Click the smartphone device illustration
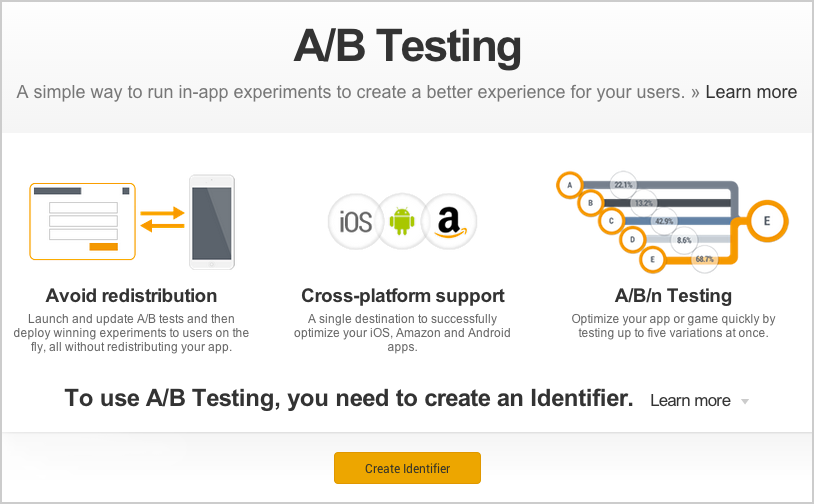Viewport: 814px width, 504px height. tap(212, 222)
